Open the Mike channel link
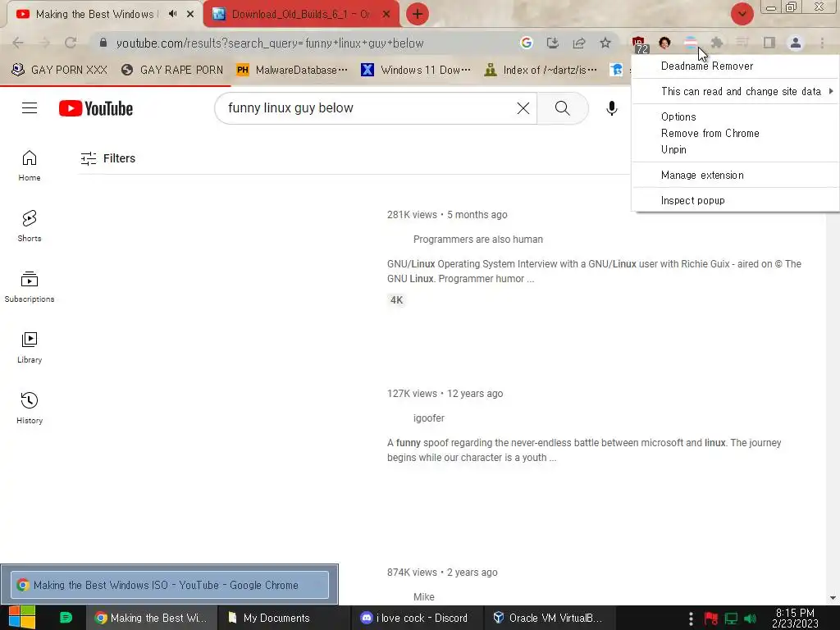 coord(424,597)
